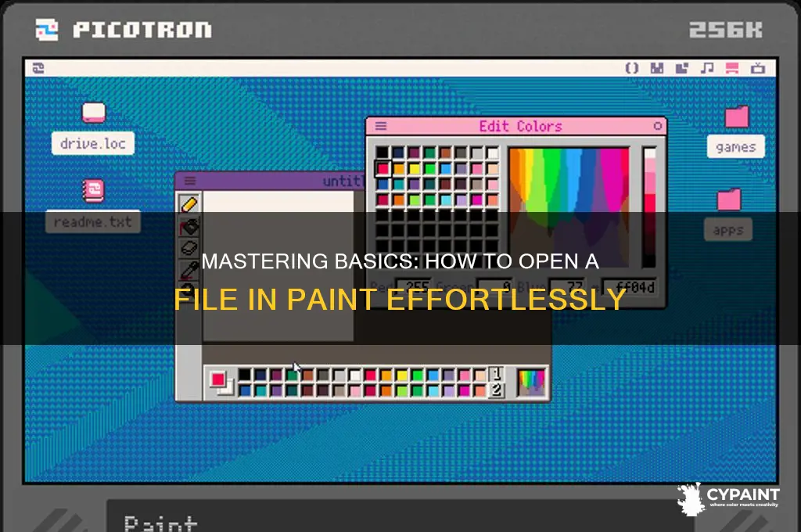Select the Fill bucket tool

click(x=189, y=226)
